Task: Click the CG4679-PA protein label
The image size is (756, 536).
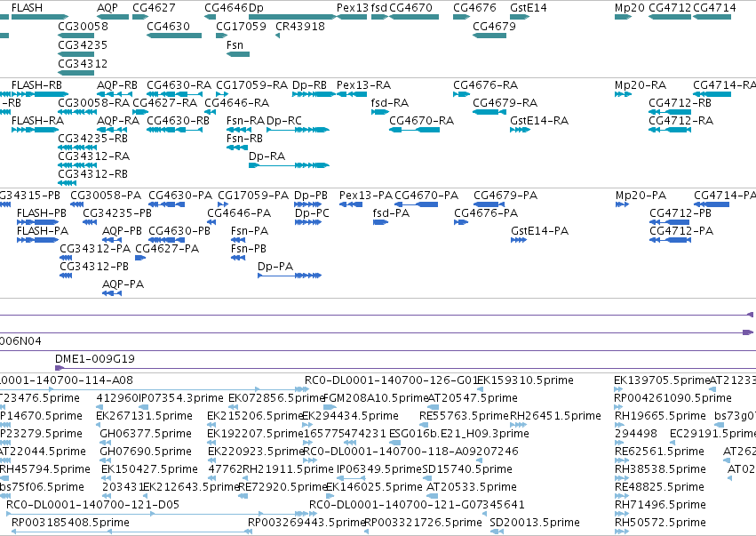Action: click(x=505, y=196)
